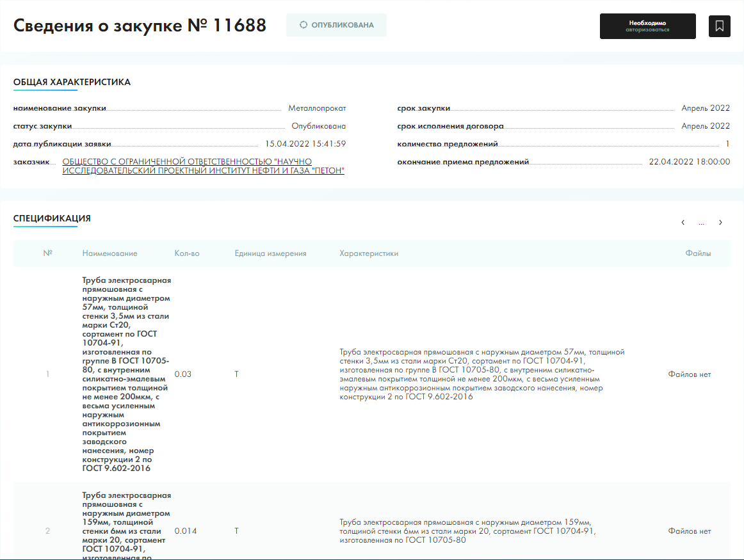The width and height of the screenshot is (744, 560).
Task: Click the 'ОБЩАЯ ХАРАКТЕРИСТИКА' heading
Action: (72, 82)
